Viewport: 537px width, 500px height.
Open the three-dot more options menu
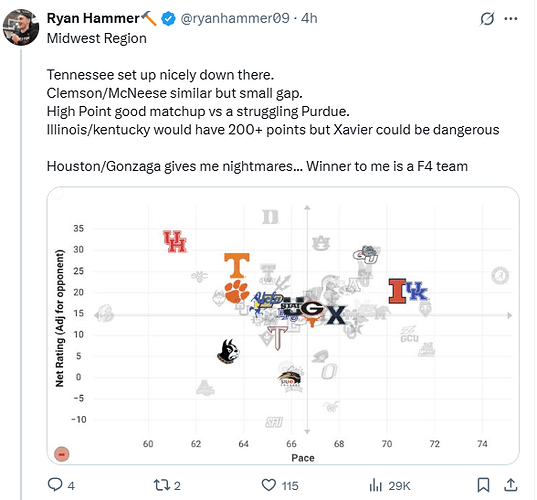coord(511,19)
